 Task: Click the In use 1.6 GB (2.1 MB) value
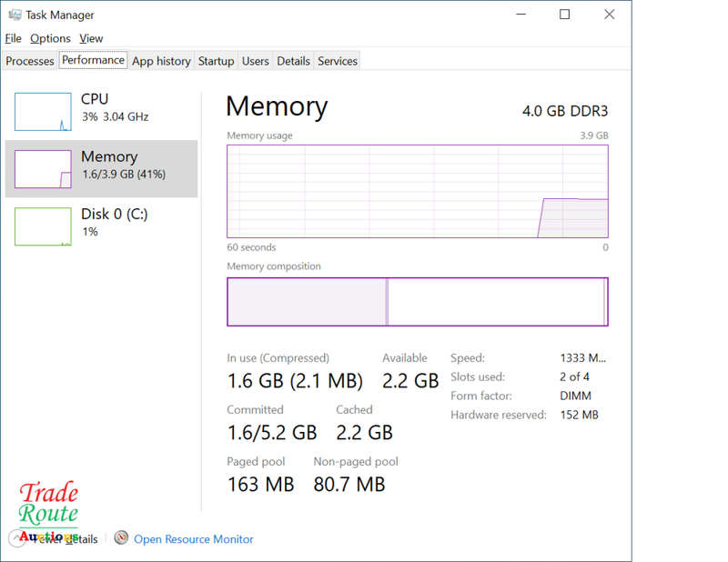[x=295, y=381]
